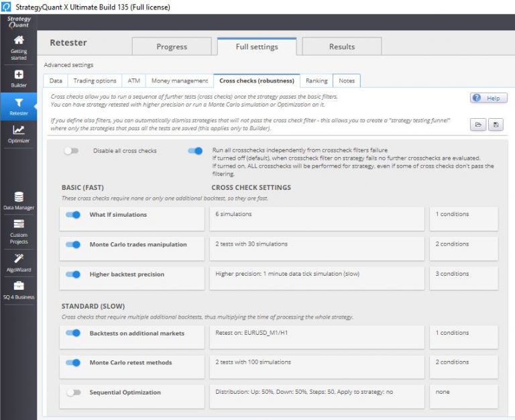
Task: Open the Money management tab
Action: tap(179, 81)
